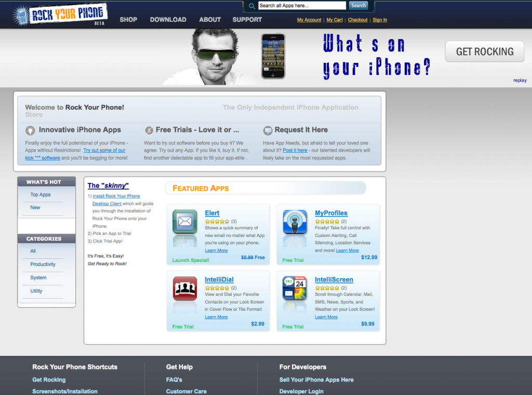Viewport: 532px width, 395px height.
Task: Click Free Trial on MyProfiles card
Action: (x=293, y=260)
